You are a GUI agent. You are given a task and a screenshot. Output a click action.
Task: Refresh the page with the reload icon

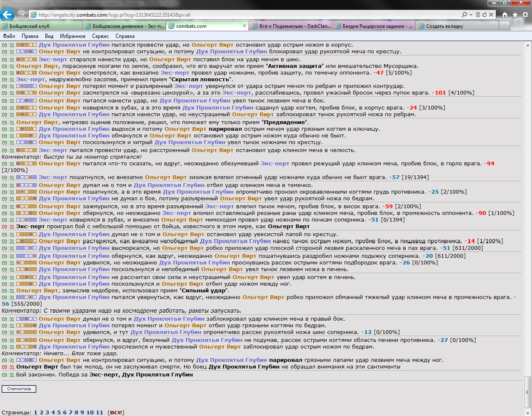pos(485,15)
